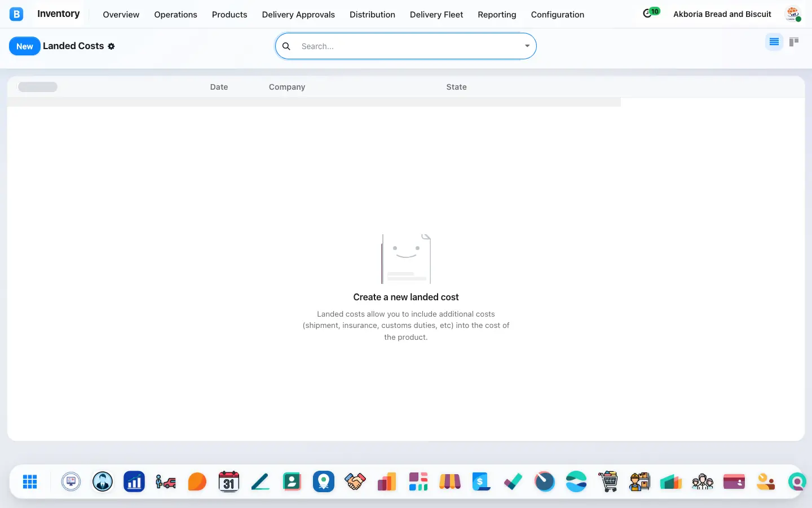Open the Distribution menu
812x508 pixels.
click(x=372, y=15)
